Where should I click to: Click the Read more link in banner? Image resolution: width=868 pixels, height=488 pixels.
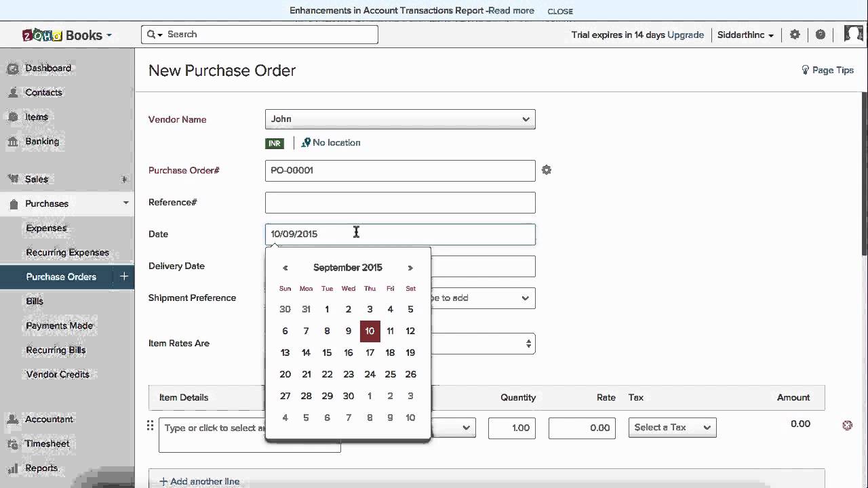[x=511, y=11]
